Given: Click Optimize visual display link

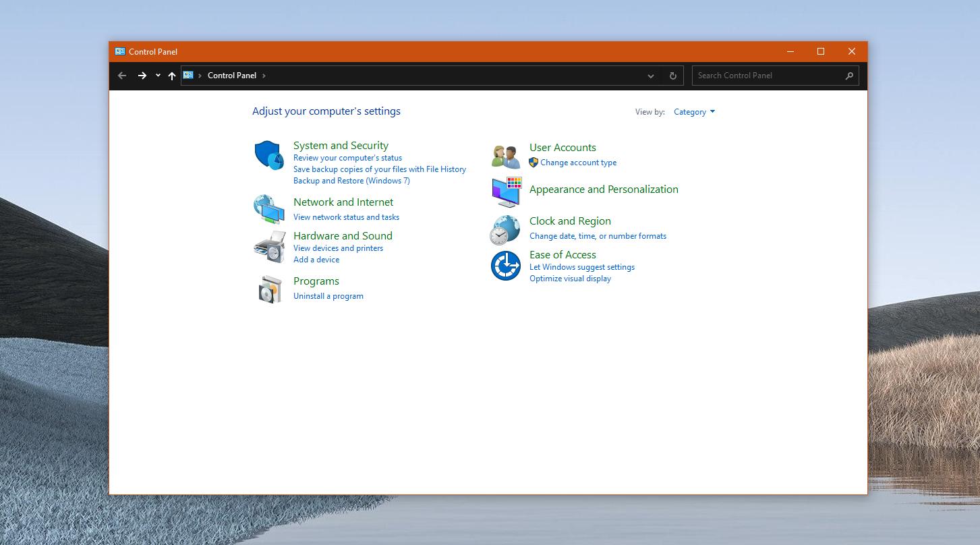Looking at the screenshot, I should point(570,279).
